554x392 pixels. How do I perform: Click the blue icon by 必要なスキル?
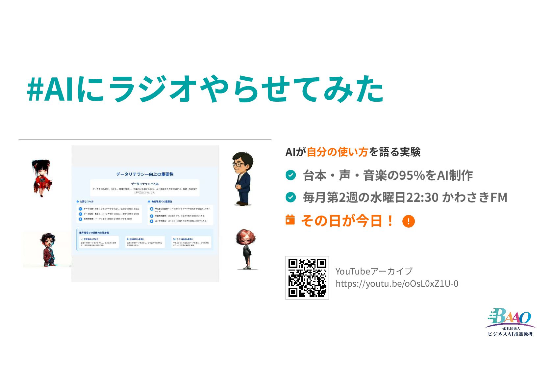pyautogui.click(x=78, y=201)
